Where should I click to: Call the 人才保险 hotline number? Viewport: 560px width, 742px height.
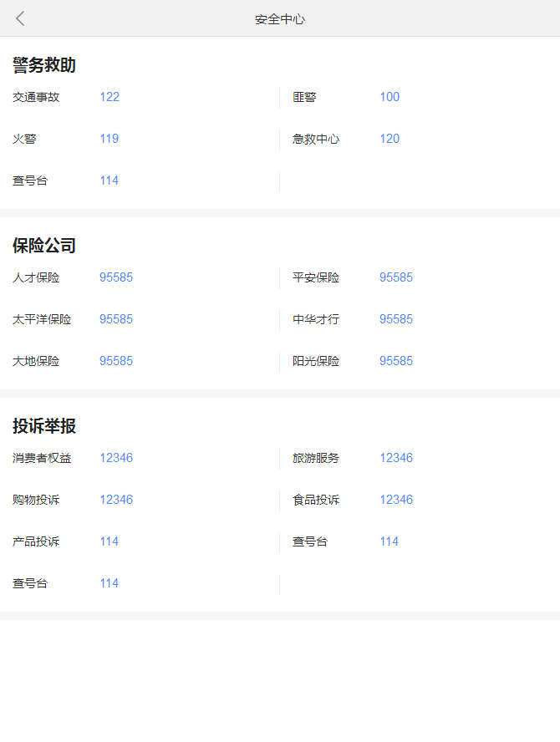(x=116, y=277)
